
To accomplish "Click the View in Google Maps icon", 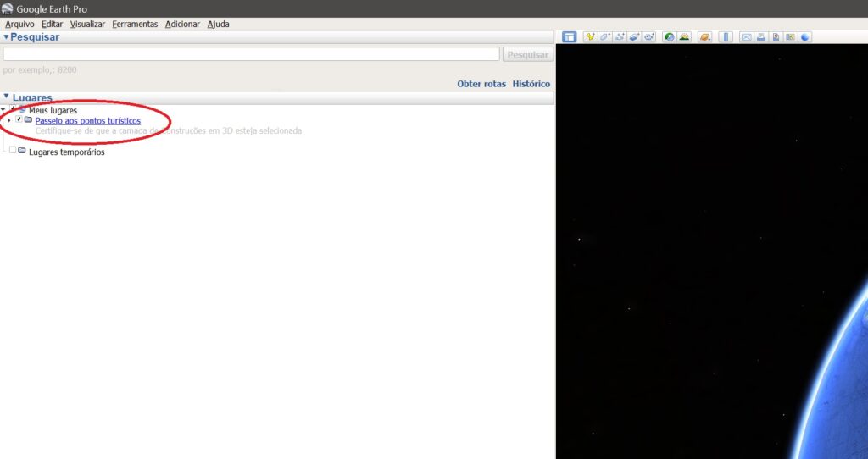I will [791, 37].
